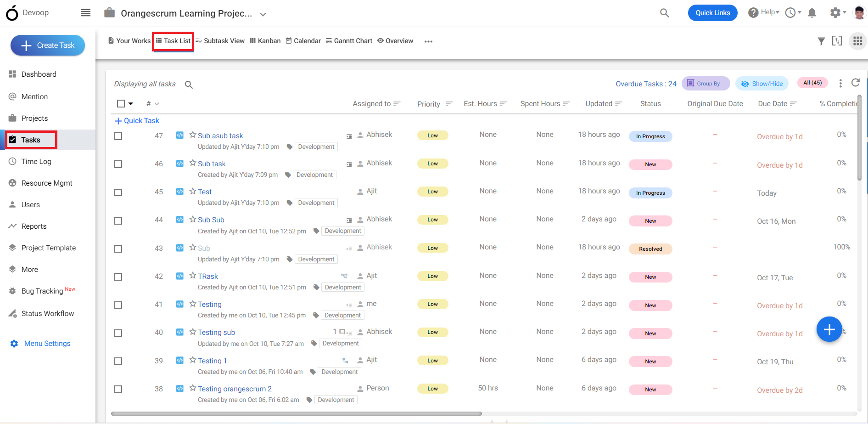Open the task Testing orangescrum 2

point(235,389)
